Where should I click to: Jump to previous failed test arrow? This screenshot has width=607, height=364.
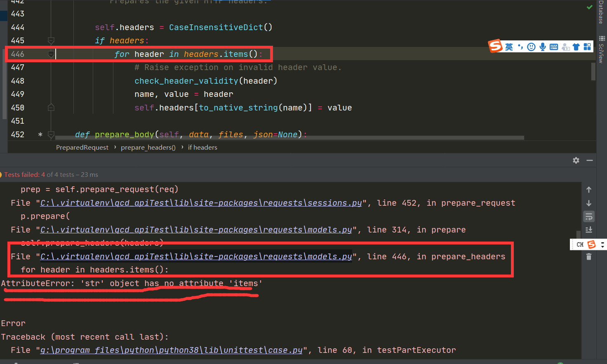[589, 190]
